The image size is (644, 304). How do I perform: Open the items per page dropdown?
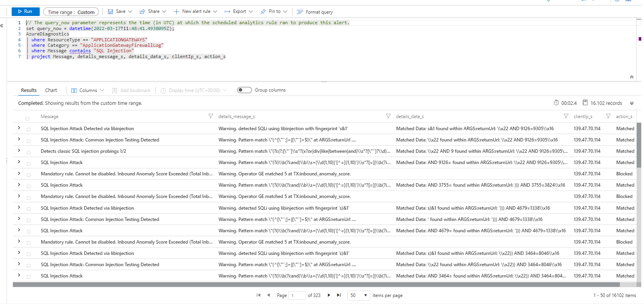point(359,295)
